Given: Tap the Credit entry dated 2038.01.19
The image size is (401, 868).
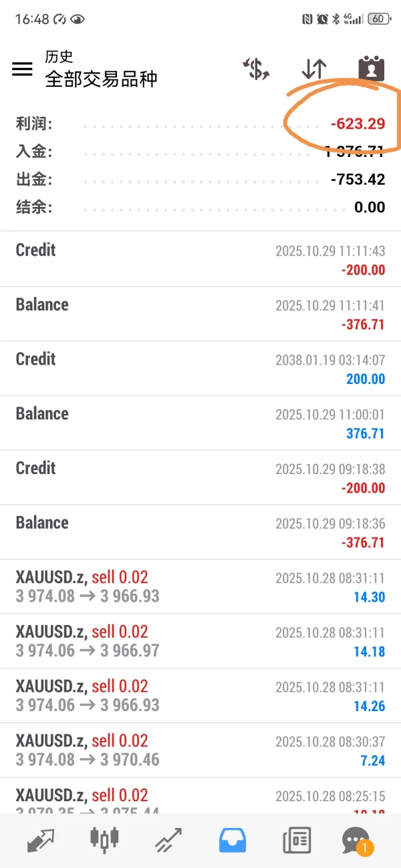Looking at the screenshot, I should [x=200, y=369].
